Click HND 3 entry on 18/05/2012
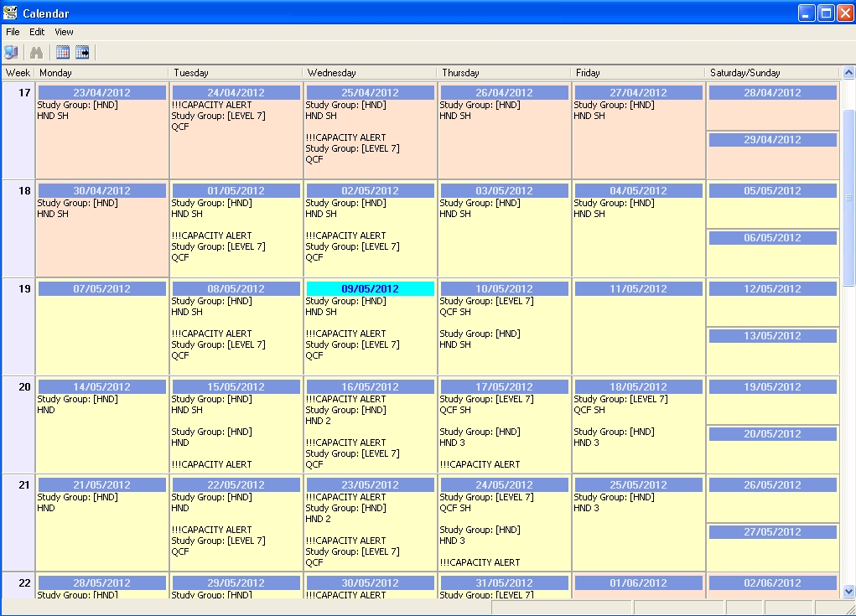Viewport: 856px width, 616px height. coord(587,443)
